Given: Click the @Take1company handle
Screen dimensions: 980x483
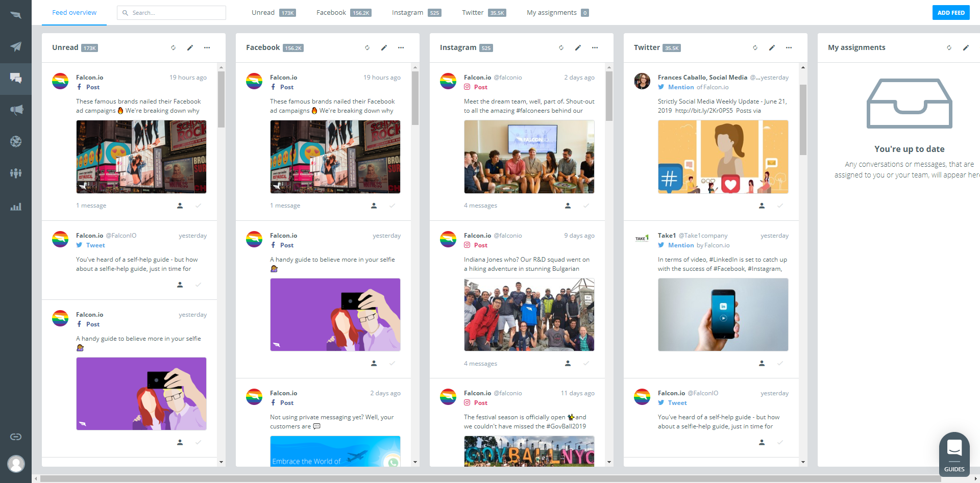Looking at the screenshot, I should pos(703,236).
